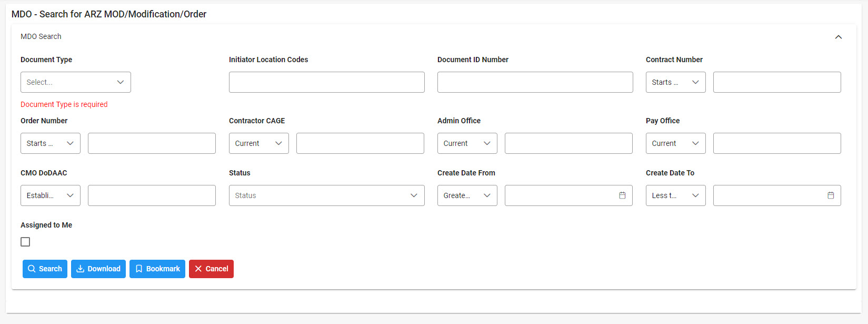868x324 pixels.
Task: Bookmark this search
Action: (157, 269)
